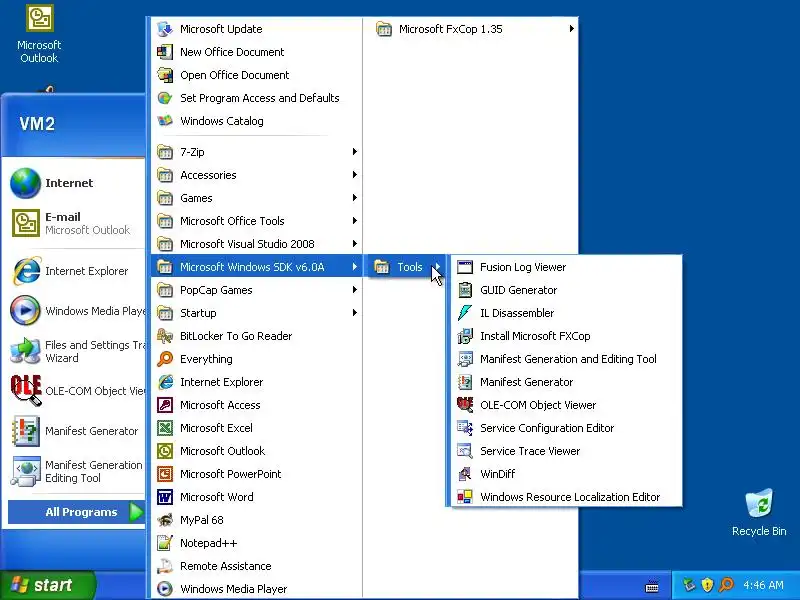The height and width of the screenshot is (600, 800).
Task: Click the Start button
Action: [x=47, y=585]
